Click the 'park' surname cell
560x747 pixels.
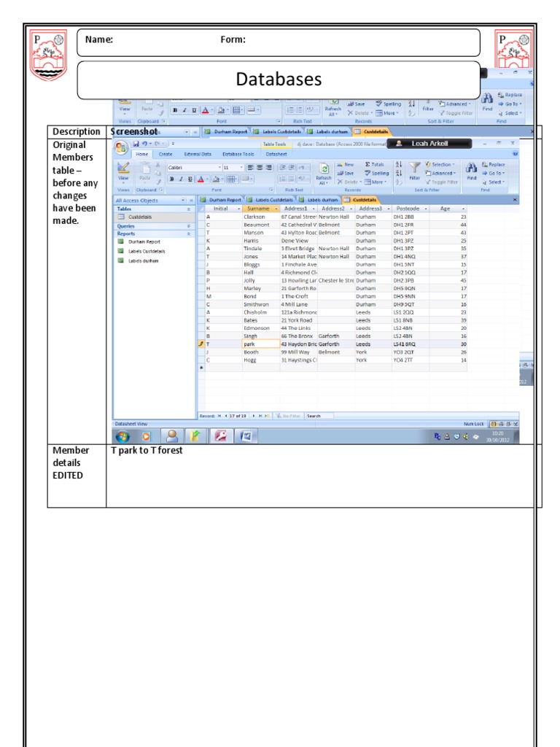261,344
